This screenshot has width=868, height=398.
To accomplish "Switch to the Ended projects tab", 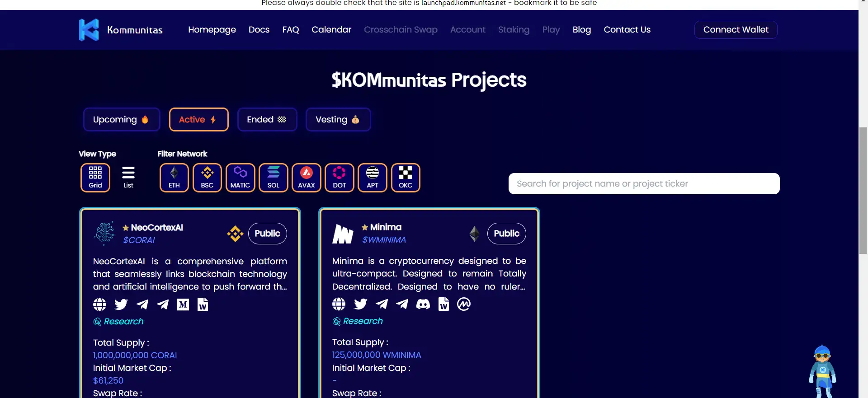I will coord(267,120).
